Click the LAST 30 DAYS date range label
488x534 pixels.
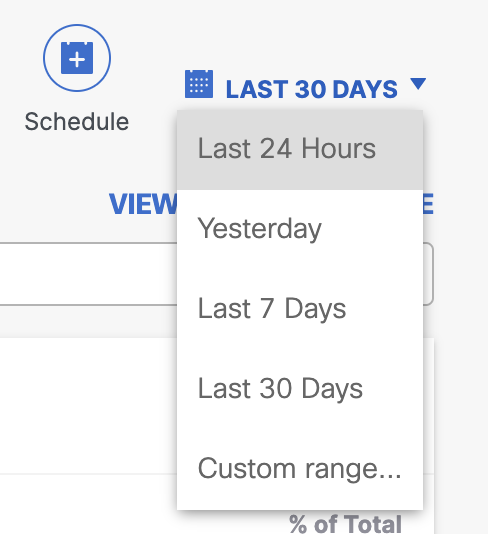point(312,90)
